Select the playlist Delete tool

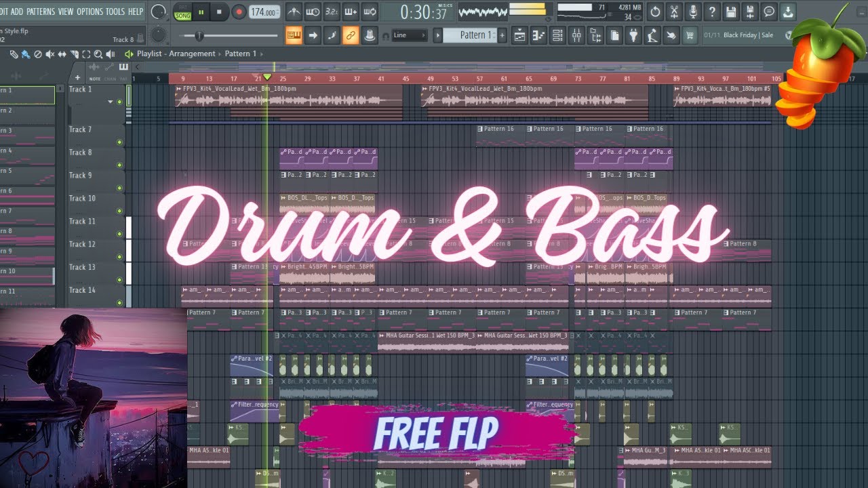38,54
